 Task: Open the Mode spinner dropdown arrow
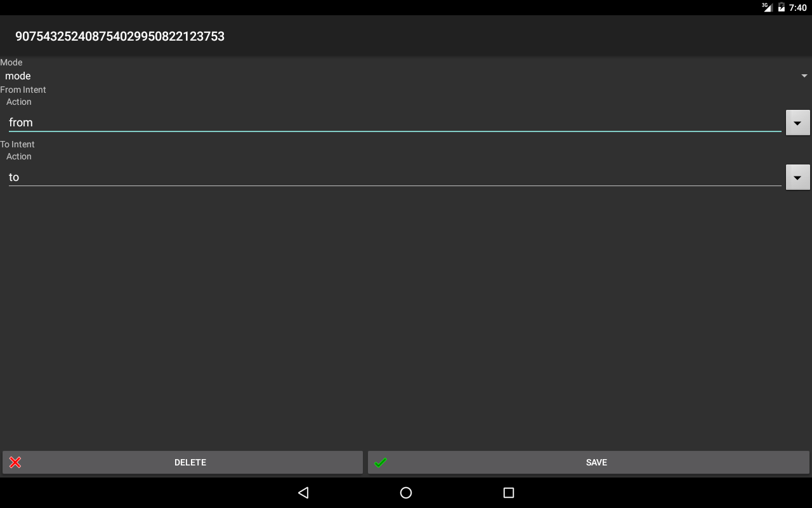click(804, 76)
